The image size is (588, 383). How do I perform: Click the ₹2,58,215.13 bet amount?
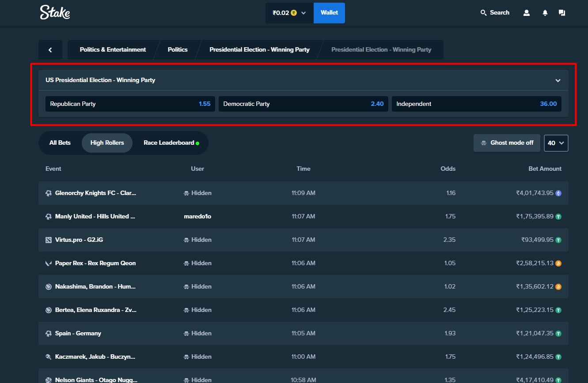535,263
